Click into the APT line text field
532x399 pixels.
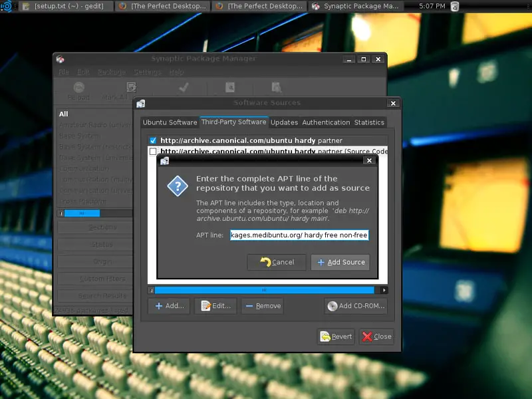(299, 235)
